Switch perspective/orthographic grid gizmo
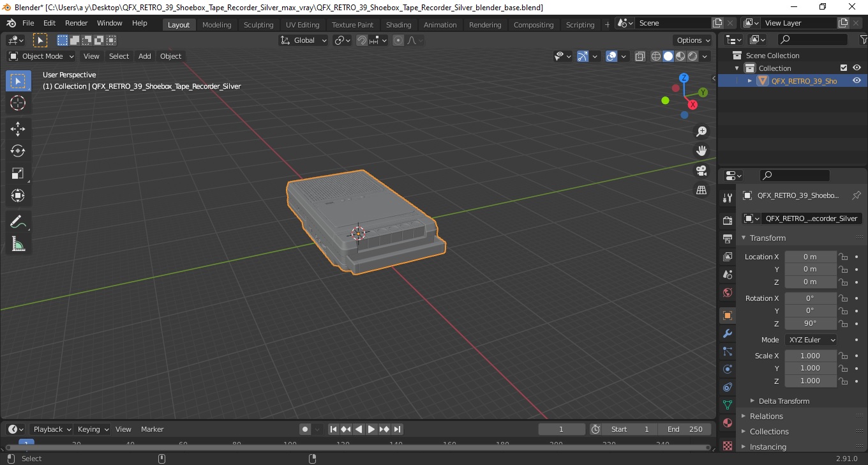 click(x=701, y=190)
